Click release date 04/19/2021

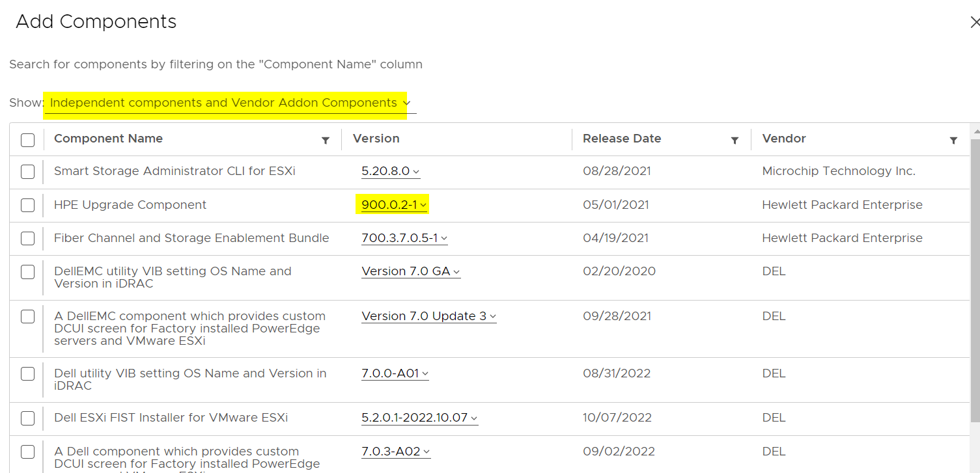615,237
